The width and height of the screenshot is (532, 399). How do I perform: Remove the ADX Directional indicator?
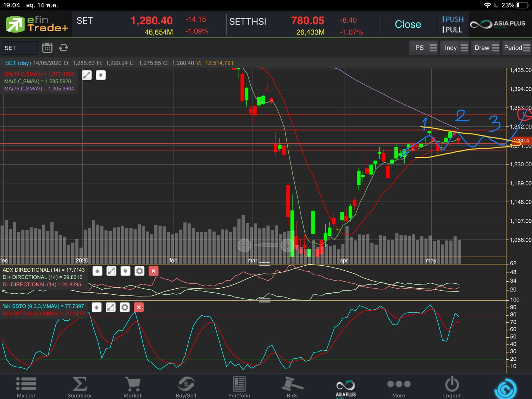tap(153, 271)
